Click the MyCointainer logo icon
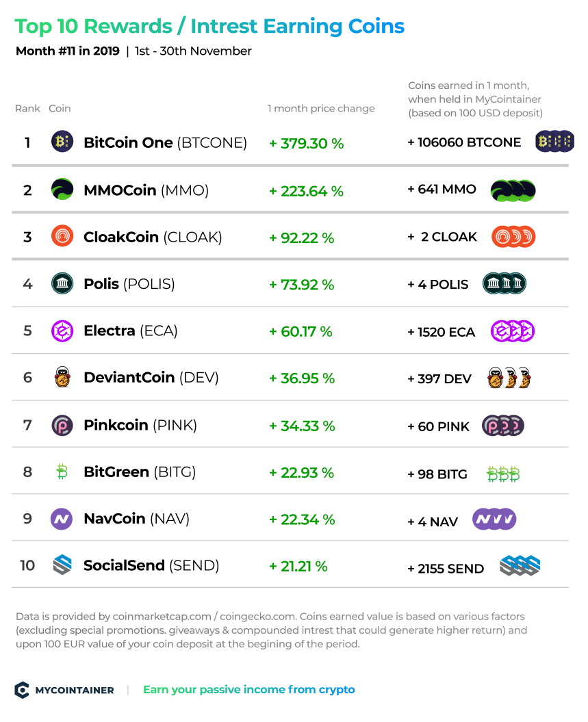588x722 pixels. tap(22, 690)
